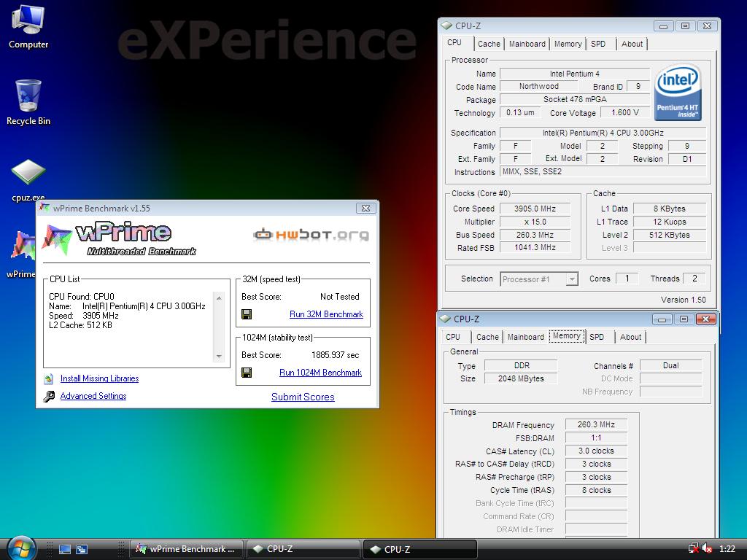Click the network tray icon
Viewport: 747px width, 560px height.
[694, 548]
